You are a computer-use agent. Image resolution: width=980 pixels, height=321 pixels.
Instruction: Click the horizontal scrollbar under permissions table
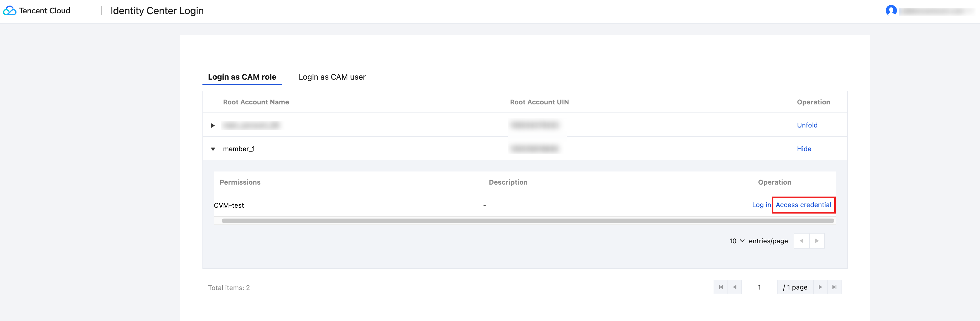click(x=527, y=221)
